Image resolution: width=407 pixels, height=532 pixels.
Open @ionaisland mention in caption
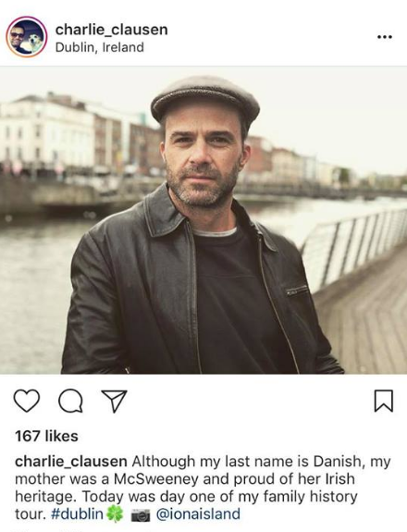point(198,514)
